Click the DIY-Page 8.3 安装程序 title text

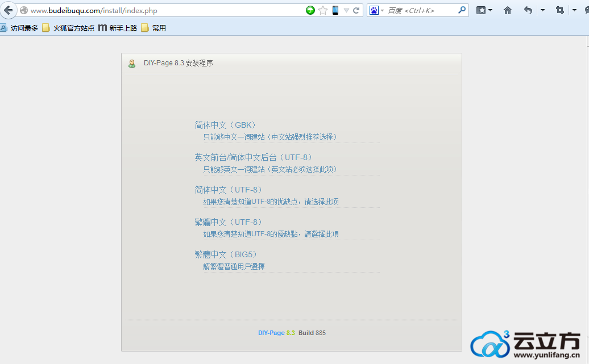(179, 63)
